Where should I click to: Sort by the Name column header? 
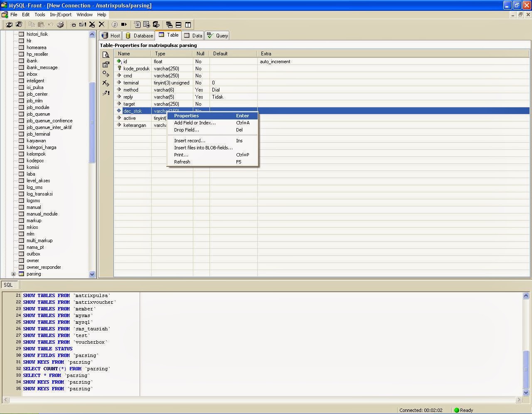133,54
